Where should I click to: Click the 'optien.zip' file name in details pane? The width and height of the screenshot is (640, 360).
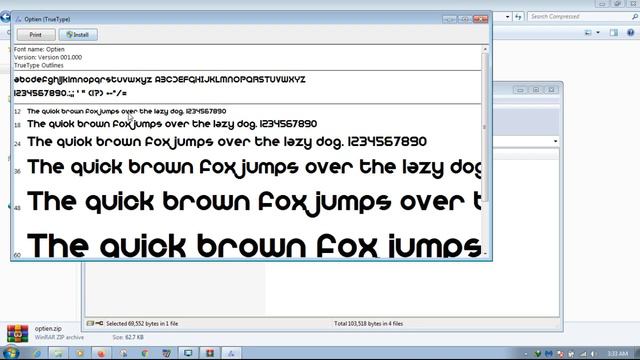coord(48,329)
